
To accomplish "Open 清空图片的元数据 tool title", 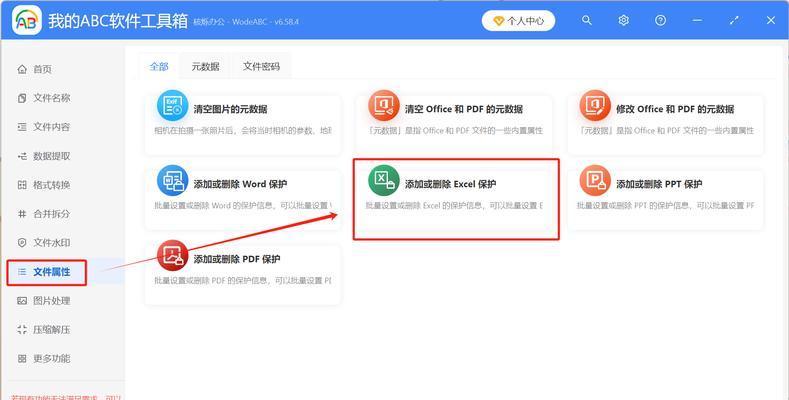I will pos(230,109).
